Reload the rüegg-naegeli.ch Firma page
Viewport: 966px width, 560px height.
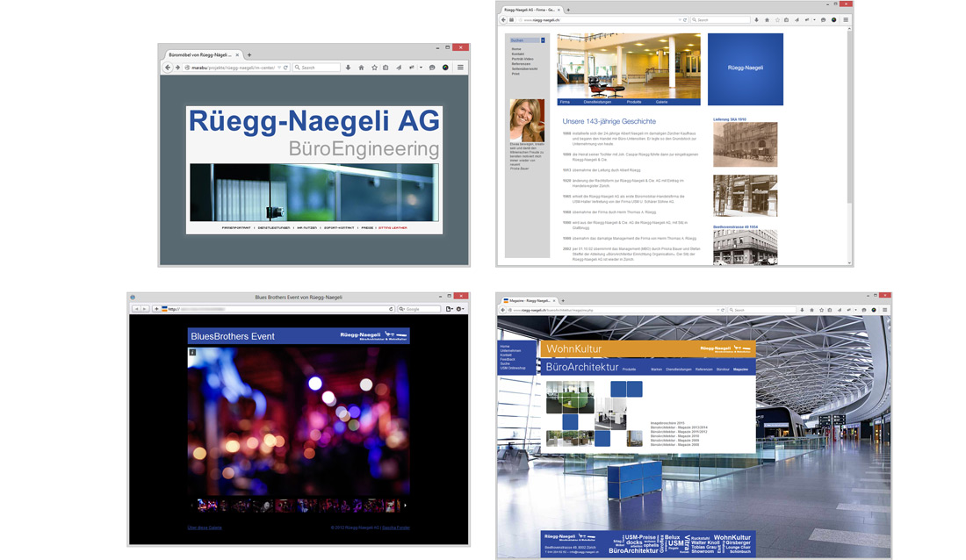point(685,19)
